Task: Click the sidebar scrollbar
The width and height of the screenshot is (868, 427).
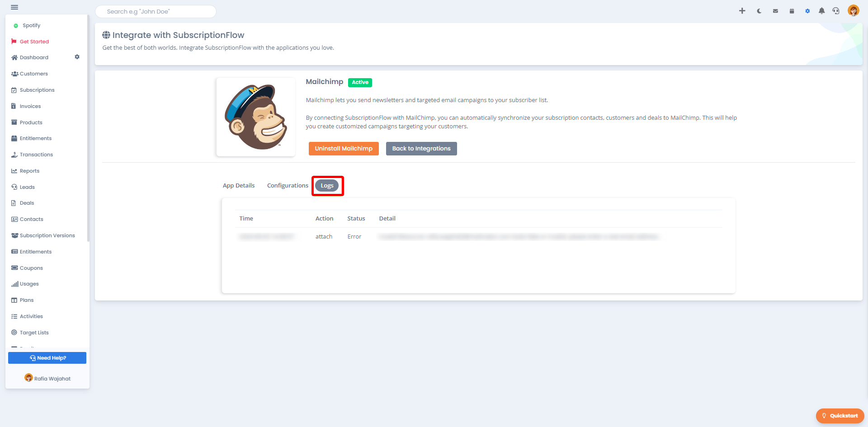Action: click(x=88, y=129)
